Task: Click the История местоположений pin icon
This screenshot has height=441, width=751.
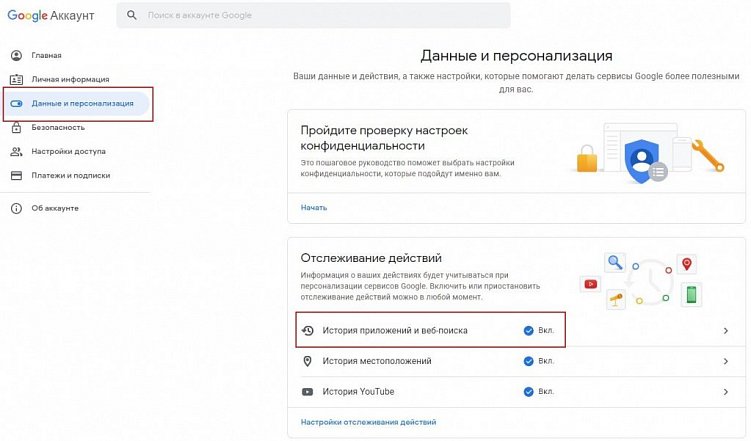Action: (x=308, y=360)
